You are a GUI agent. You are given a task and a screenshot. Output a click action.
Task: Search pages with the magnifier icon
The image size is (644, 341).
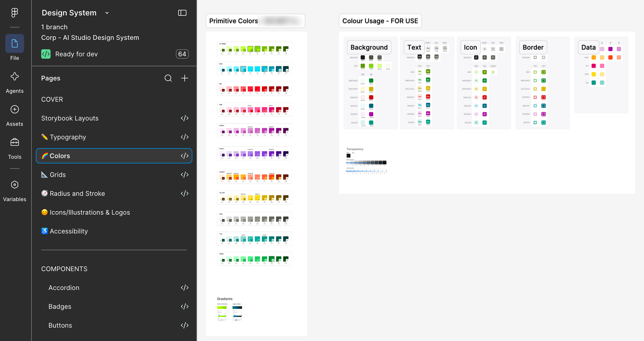pos(168,78)
